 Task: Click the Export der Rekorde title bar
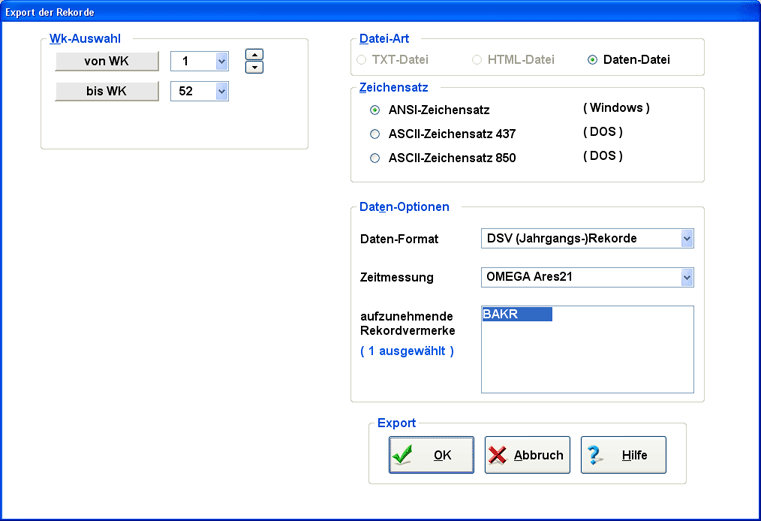(x=380, y=9)
